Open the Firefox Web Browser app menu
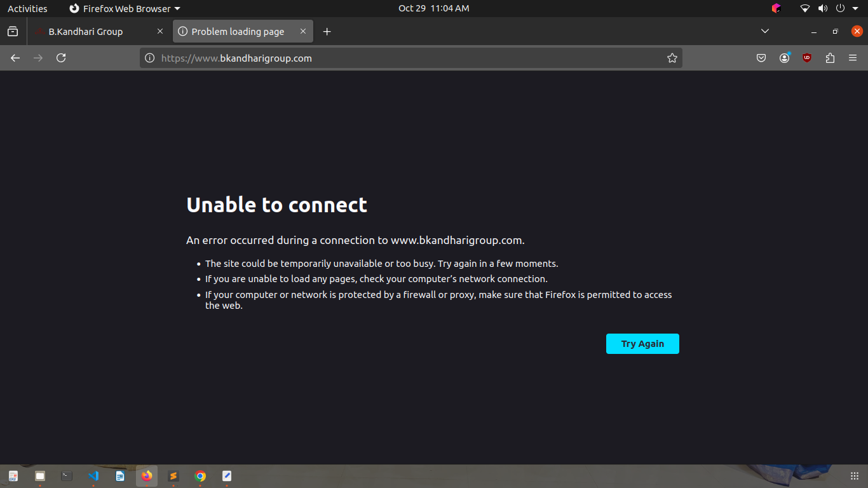 tap(125, 8)
